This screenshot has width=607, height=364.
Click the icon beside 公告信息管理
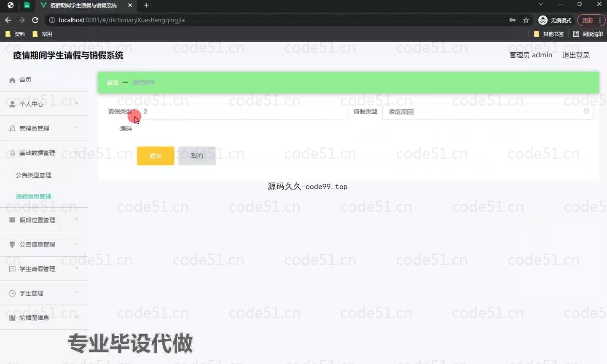click(x=12, y=244)
